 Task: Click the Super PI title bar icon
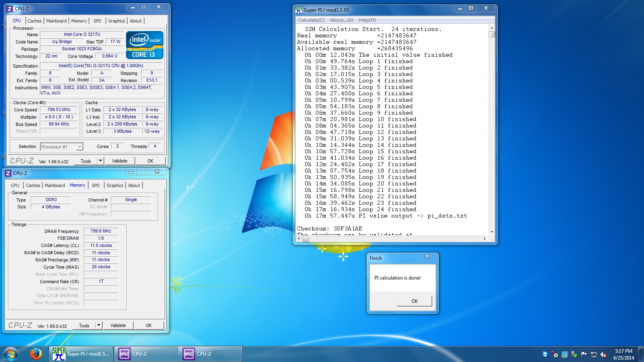(299, 10)
